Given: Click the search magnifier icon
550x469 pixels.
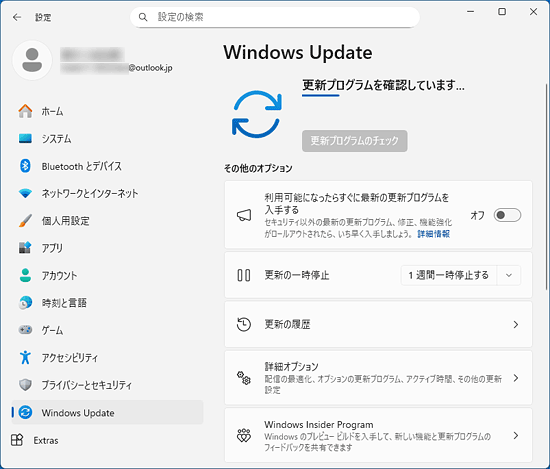Looking at the screenshot, I should tap(143, 17).
